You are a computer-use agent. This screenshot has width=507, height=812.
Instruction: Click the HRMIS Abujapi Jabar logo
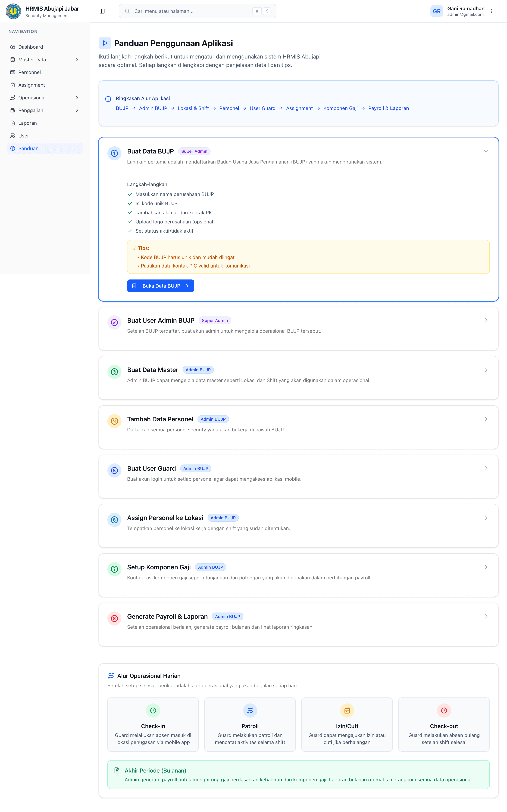(13, 11)
